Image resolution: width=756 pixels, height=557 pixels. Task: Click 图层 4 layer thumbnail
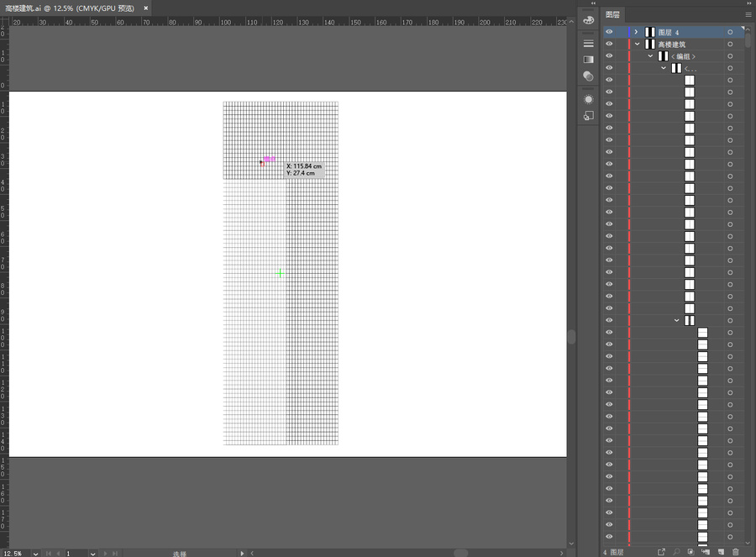pyautogui.click(x=650, y=32)
